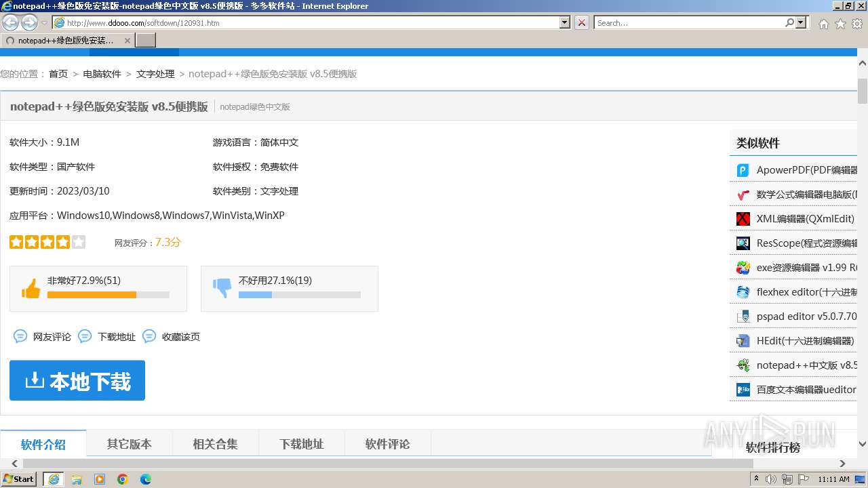Click the Search input box

[689, 22]
